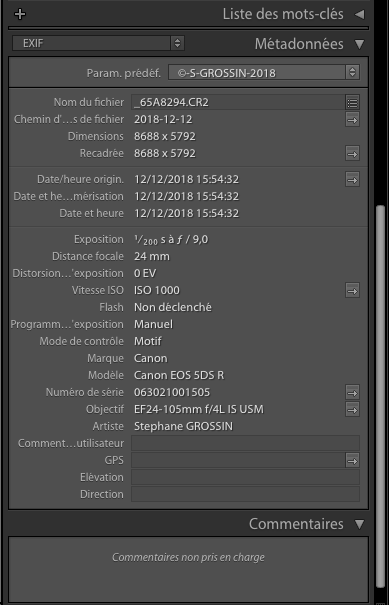Click arrow beside ISO 1000 value
The height and width of the screenshot is (605, 389).
[352, 291]
